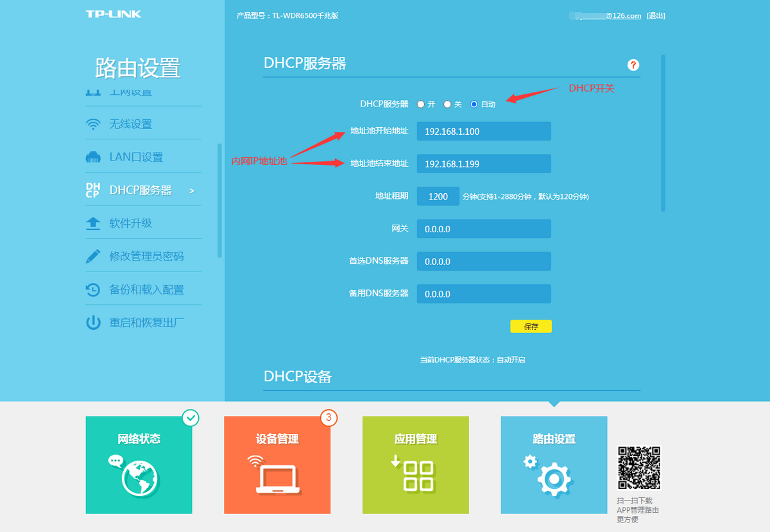Screen dimensions: 770x532
Task: Open the 设备管理 tab tile
Action: point(277,465)
